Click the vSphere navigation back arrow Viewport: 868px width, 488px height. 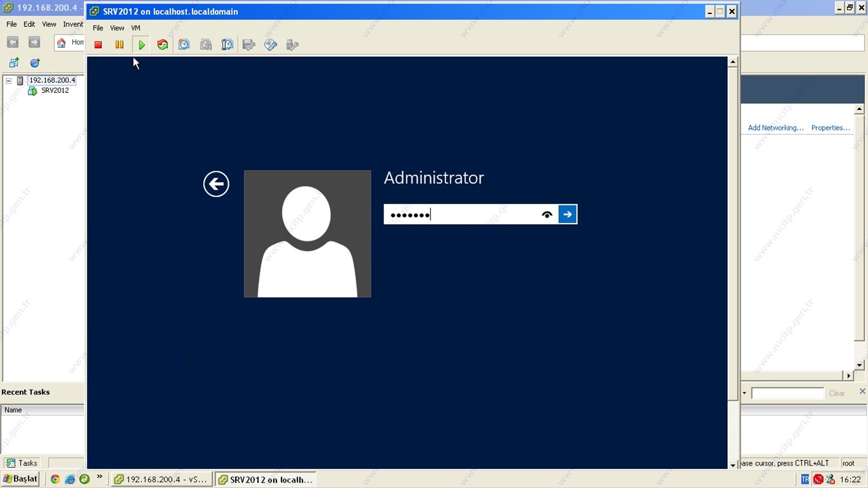click(x=13, y=42)
